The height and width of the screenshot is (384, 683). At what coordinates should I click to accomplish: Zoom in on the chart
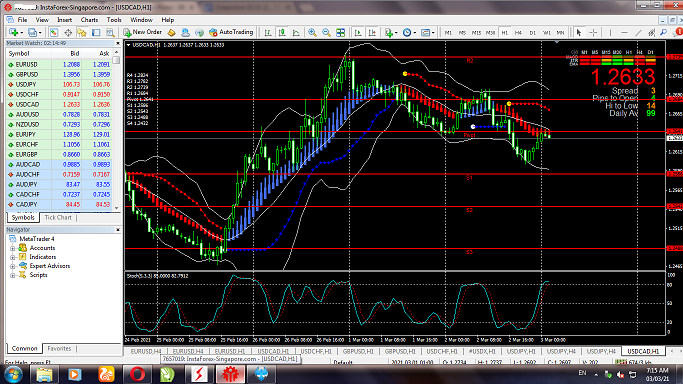[x=312, y=33]
